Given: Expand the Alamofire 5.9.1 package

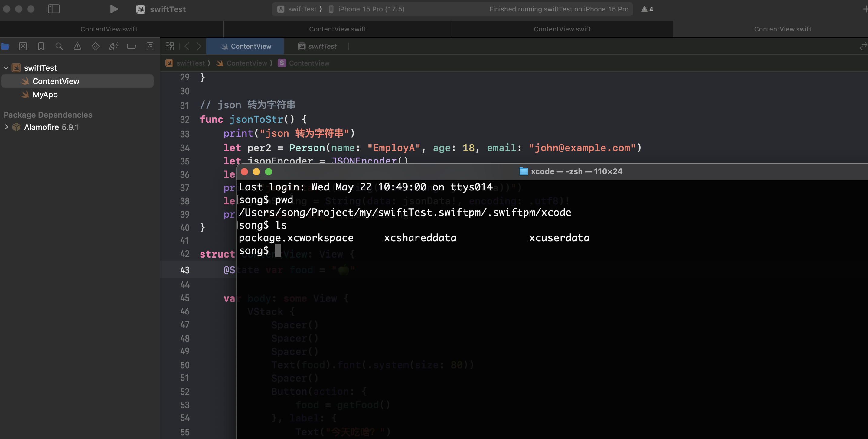Looking at the screenshot, I should 6,127.
